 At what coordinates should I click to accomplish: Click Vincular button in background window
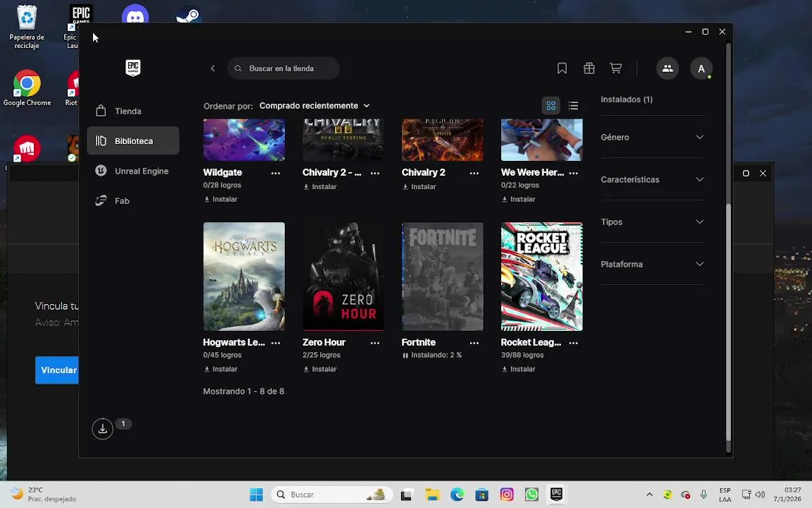[57, 370]
